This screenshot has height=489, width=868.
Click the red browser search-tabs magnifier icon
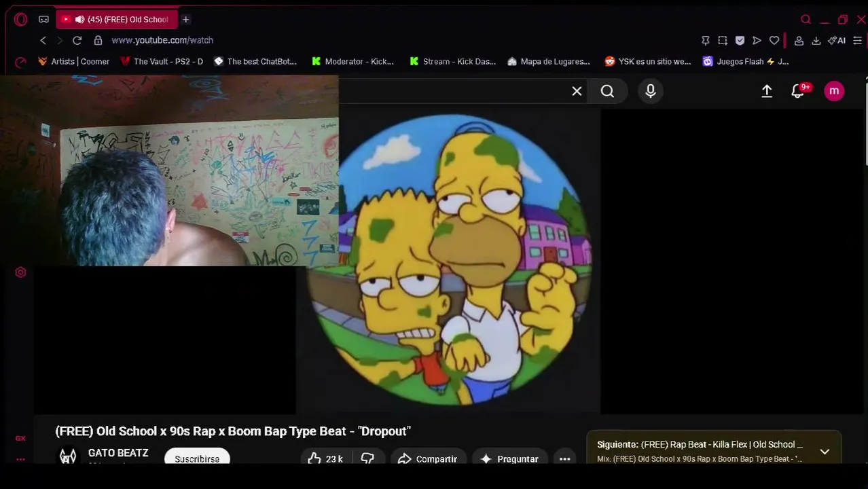[x=806, y=20]
